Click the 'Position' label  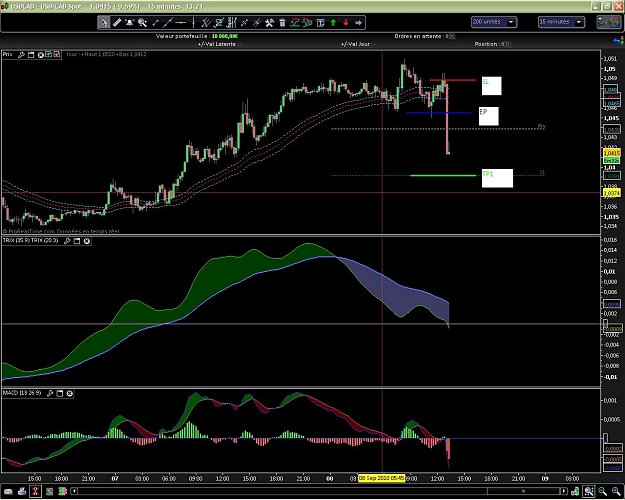487,44
